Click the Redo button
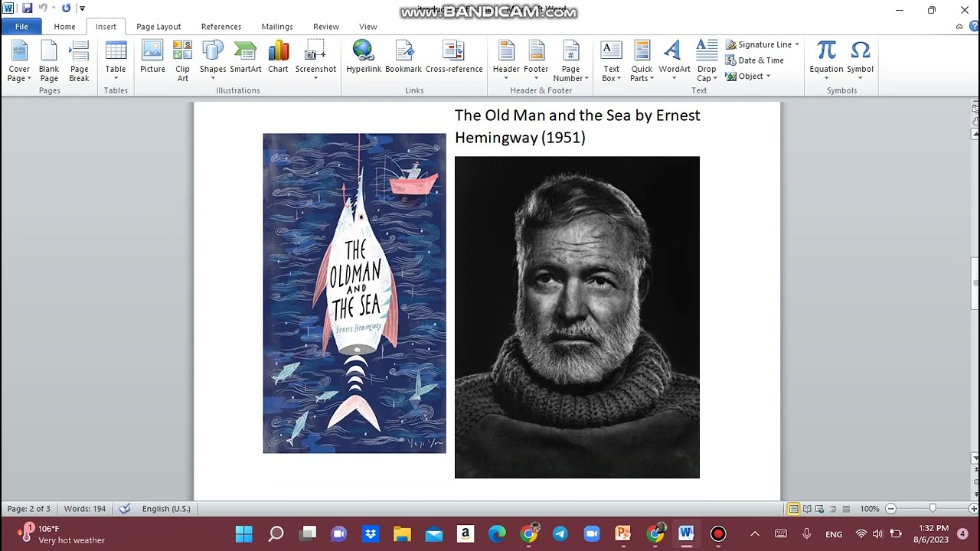The width and height of the screenshot is (980, 551). (x=66, y=8)
